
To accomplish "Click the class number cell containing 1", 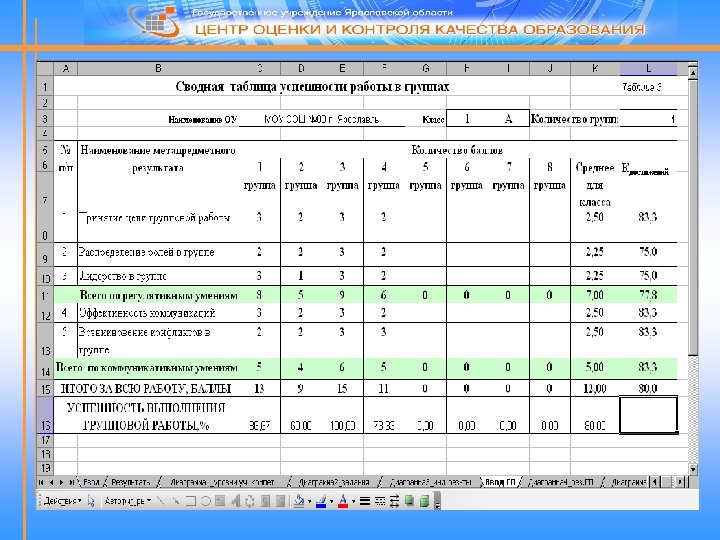I will (467, 119).
